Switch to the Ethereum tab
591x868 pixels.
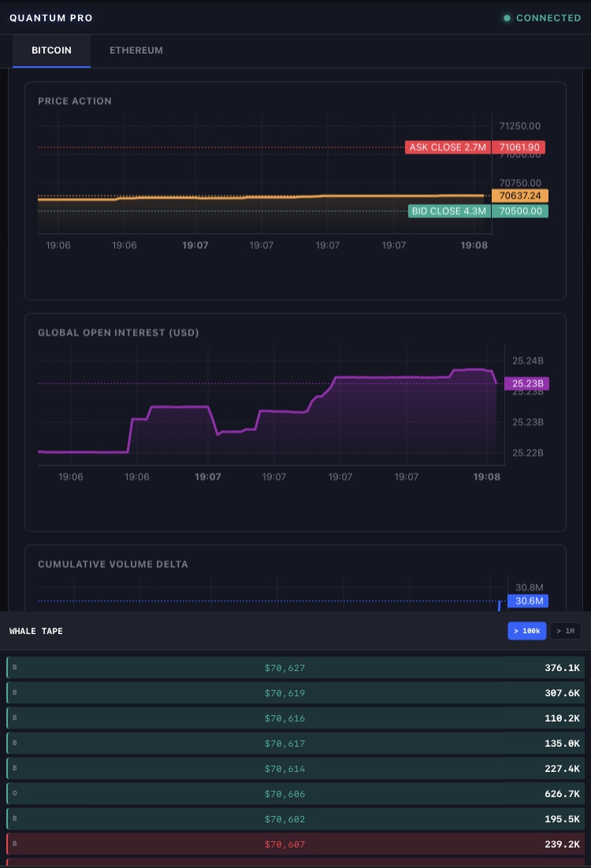click(x=136, y=50)
